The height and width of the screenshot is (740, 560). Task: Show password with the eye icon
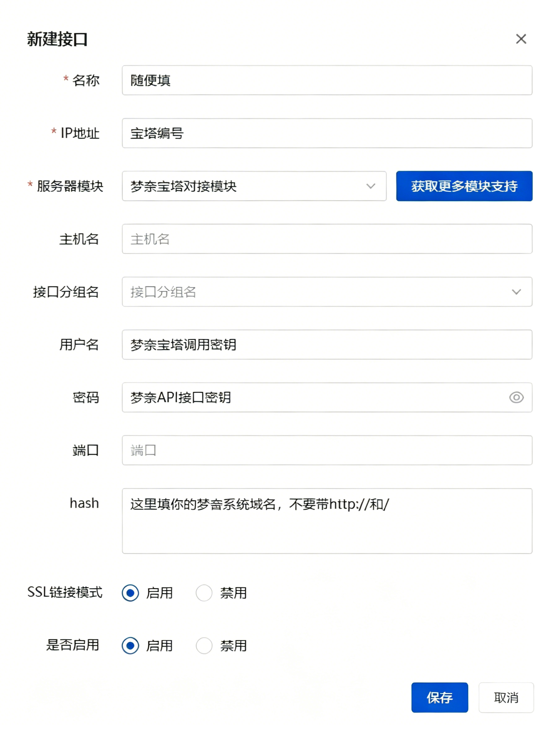(516, 398)
